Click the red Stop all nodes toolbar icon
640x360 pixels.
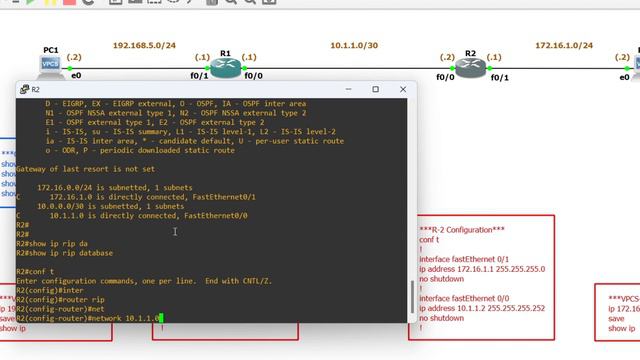pos(69,2)
